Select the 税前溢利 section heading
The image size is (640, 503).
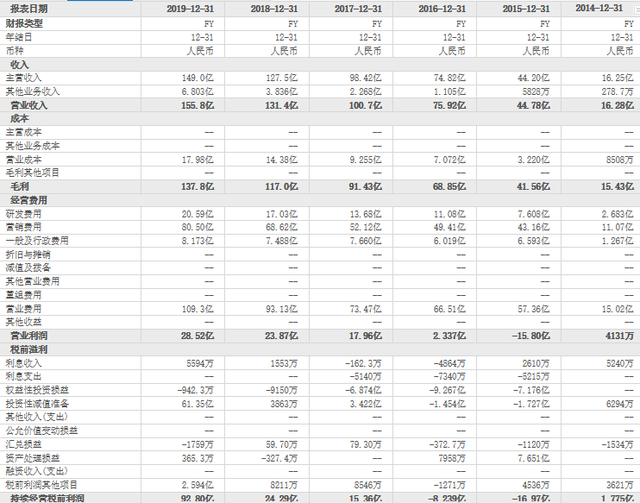pyautogui.click(x=29, y=349)
